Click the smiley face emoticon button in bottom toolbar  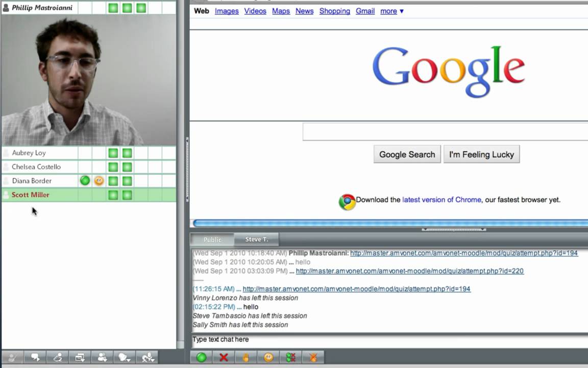(x=268, y=357)
